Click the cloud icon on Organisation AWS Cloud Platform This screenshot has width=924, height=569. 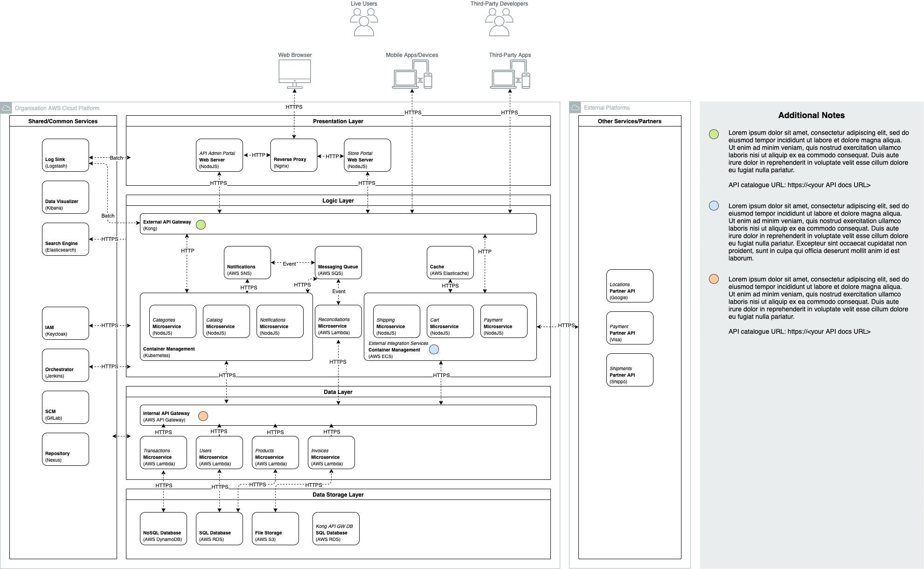7,107
